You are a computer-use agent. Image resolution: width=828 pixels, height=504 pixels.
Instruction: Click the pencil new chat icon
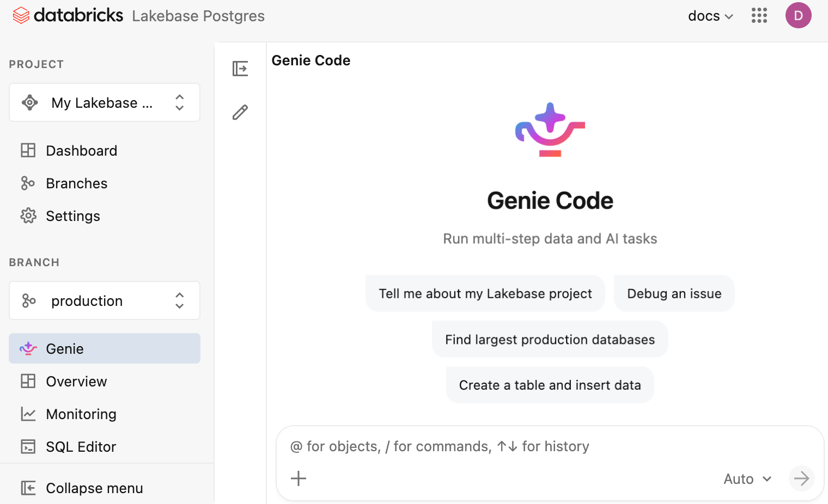(x=240, y=112)
